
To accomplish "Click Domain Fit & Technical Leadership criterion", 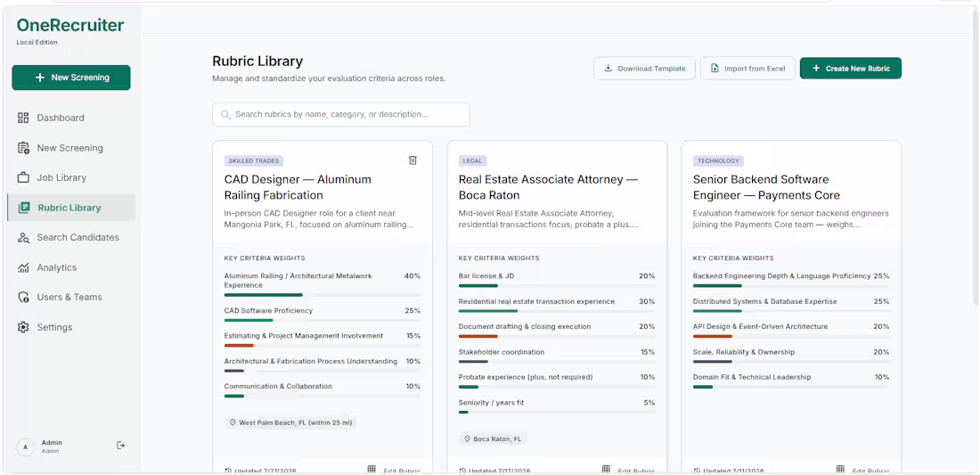I will point(752,377).
